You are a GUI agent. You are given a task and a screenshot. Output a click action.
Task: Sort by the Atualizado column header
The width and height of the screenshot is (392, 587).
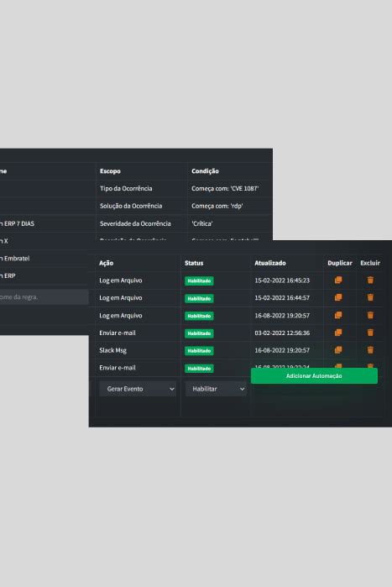coord(270,263)
